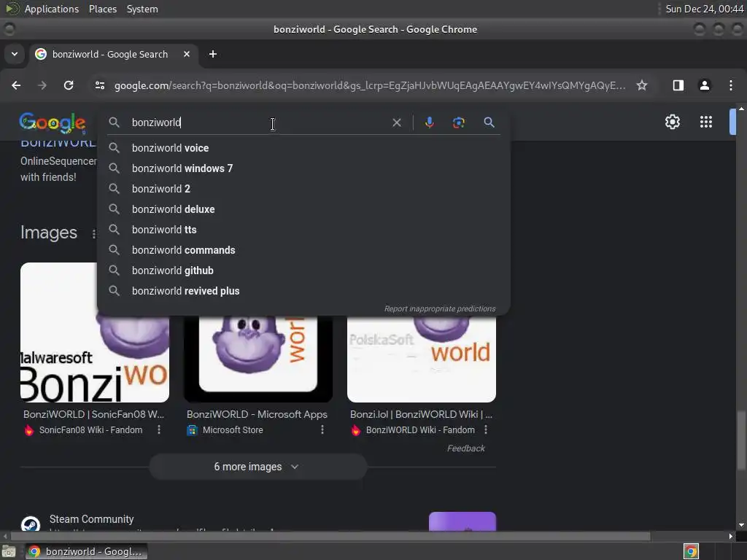Click the Microsoft Apps Bonzi thumbnail
Viewport: 747px width, 560px height.
pos(258,359)
